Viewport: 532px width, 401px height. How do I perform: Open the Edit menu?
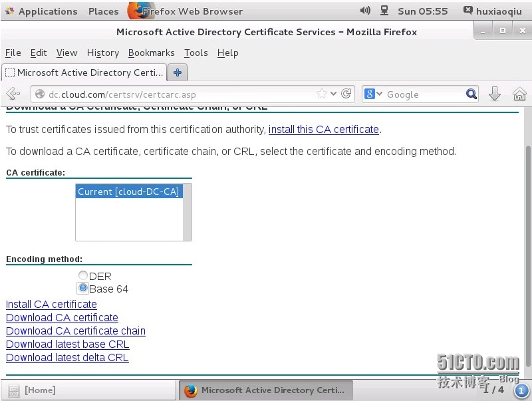pos(39,53)
